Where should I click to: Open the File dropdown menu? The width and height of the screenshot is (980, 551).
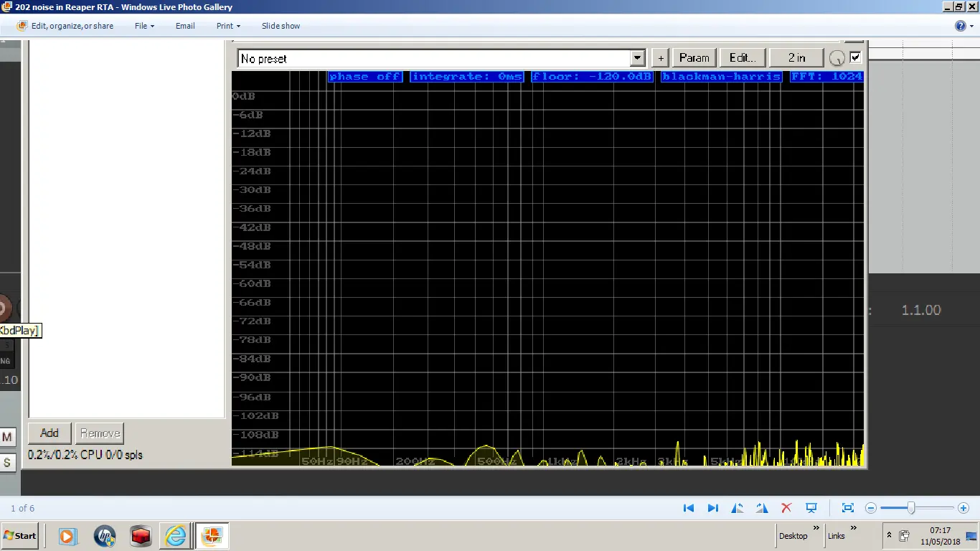tap(144, 26)
